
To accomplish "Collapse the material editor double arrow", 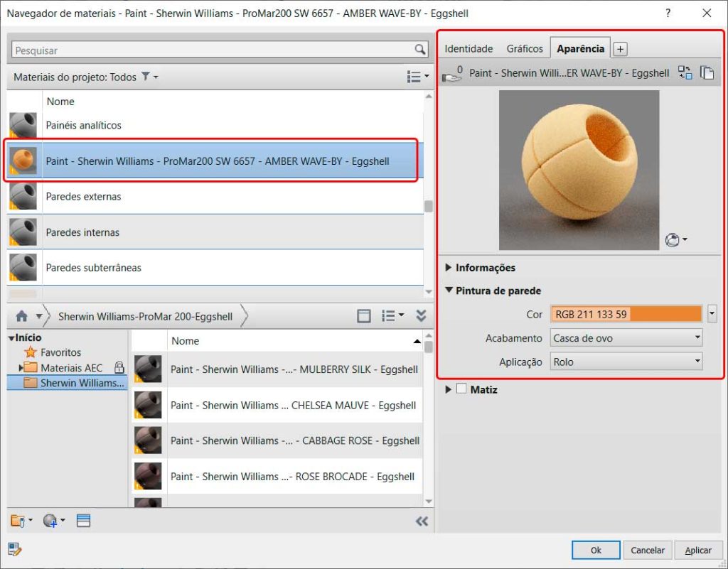I will point(422,521).
